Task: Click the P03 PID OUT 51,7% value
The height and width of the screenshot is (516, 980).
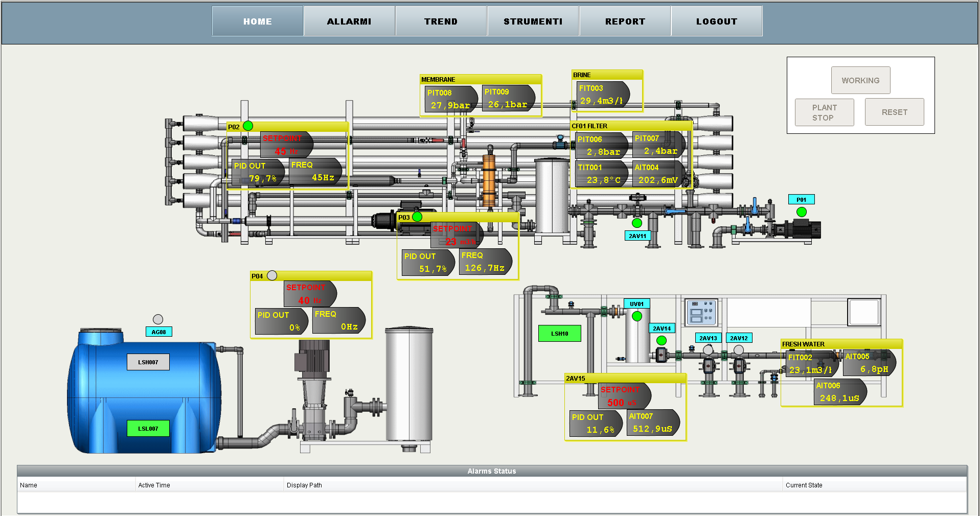Action: point(428,263)
